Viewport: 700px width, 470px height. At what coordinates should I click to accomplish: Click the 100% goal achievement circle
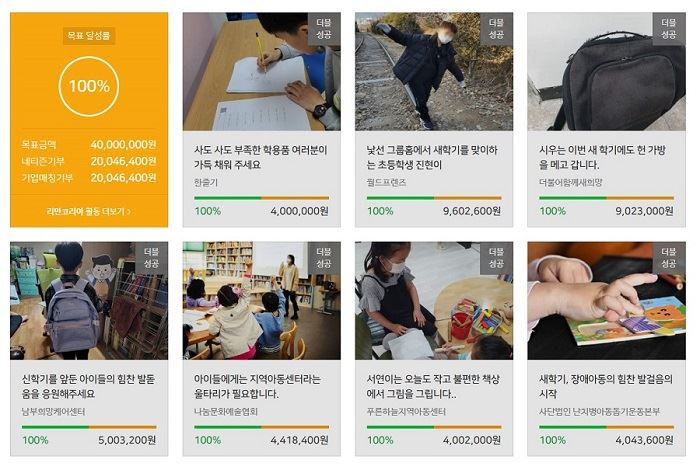coord(89,86)
